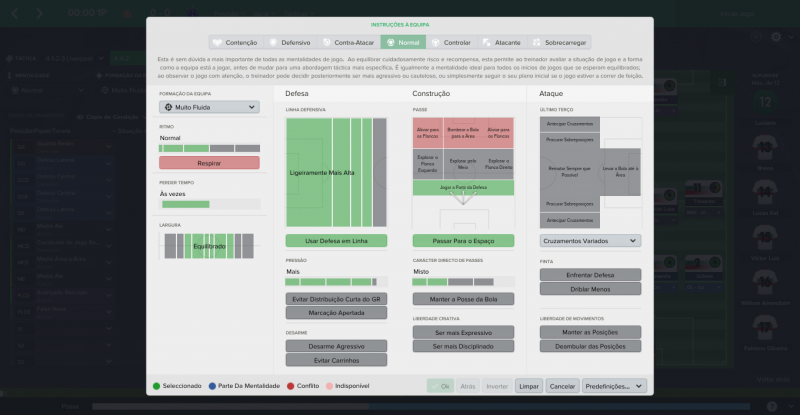Click the Controlar mentality icon
The height and width of the screenshot is (415, 800).
click(x=435, y=43)
